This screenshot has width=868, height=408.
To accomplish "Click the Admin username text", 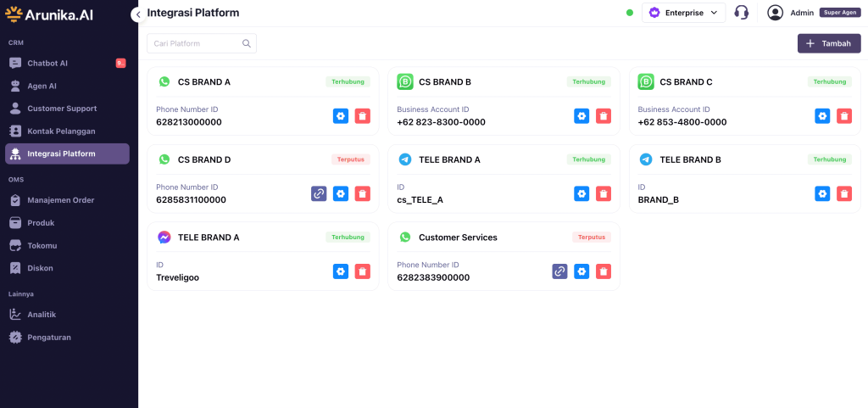I will point(802,13).
